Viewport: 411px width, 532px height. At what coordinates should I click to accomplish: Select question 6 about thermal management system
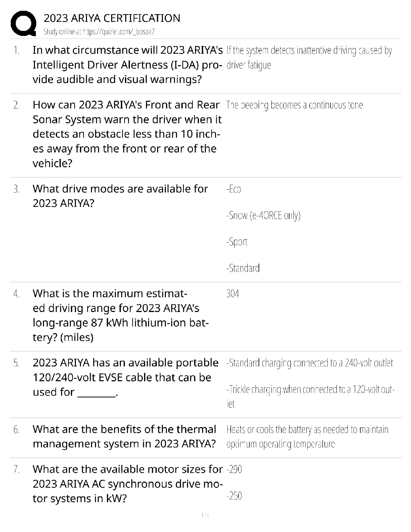pyautogui.click(x=124, y=437)
